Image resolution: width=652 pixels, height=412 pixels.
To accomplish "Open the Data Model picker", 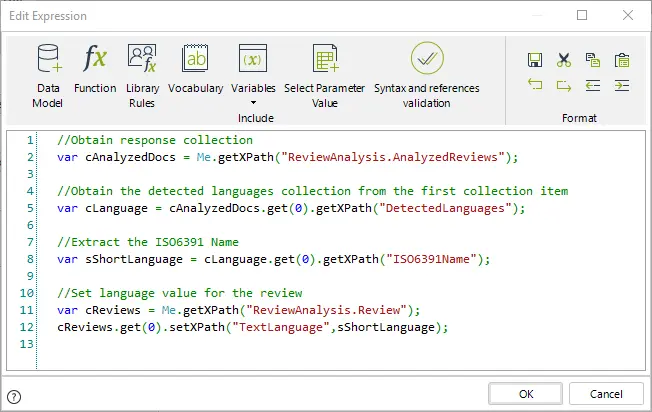I will tap(48, 75).
